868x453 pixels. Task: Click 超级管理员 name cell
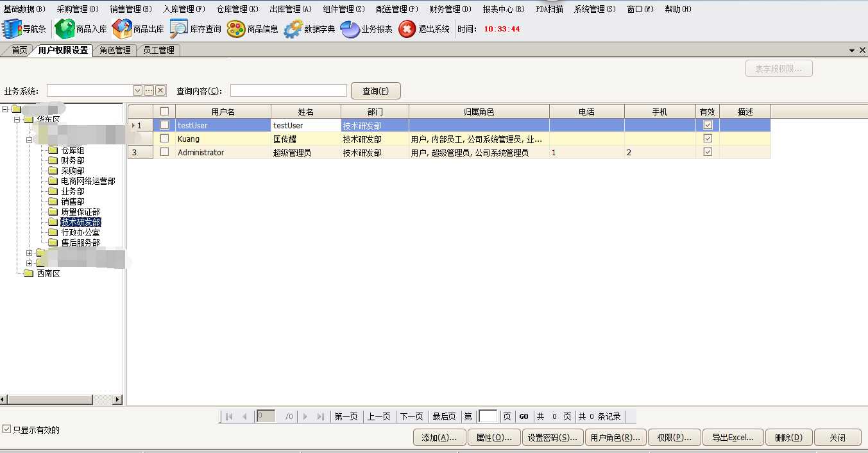pos(306,152)
